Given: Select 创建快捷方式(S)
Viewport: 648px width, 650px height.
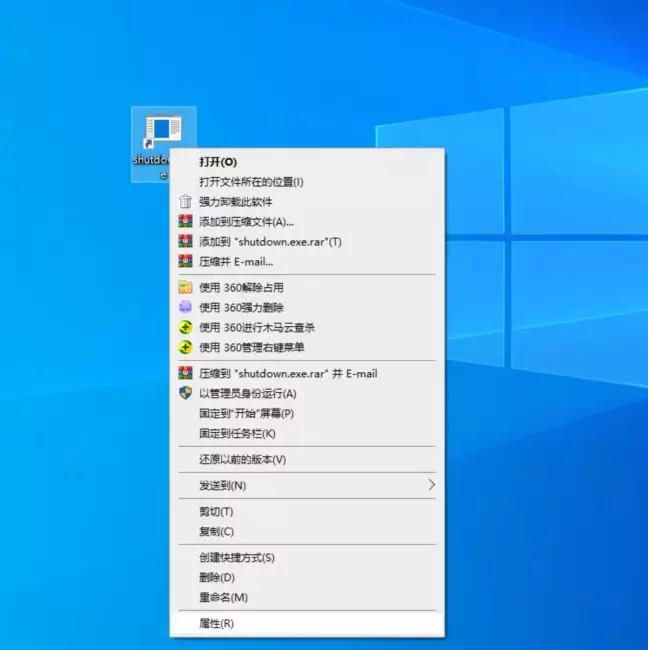Looking at the screenshot, I should point(236,558).
